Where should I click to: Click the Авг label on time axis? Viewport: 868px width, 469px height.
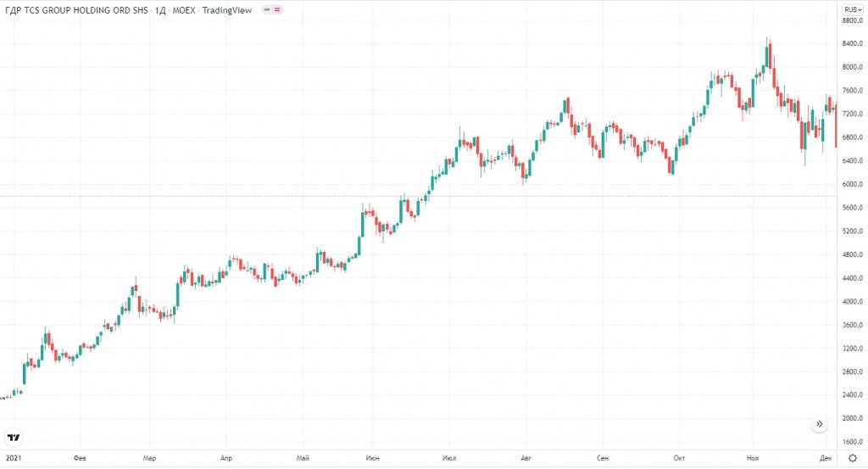[x=526, y=457]
